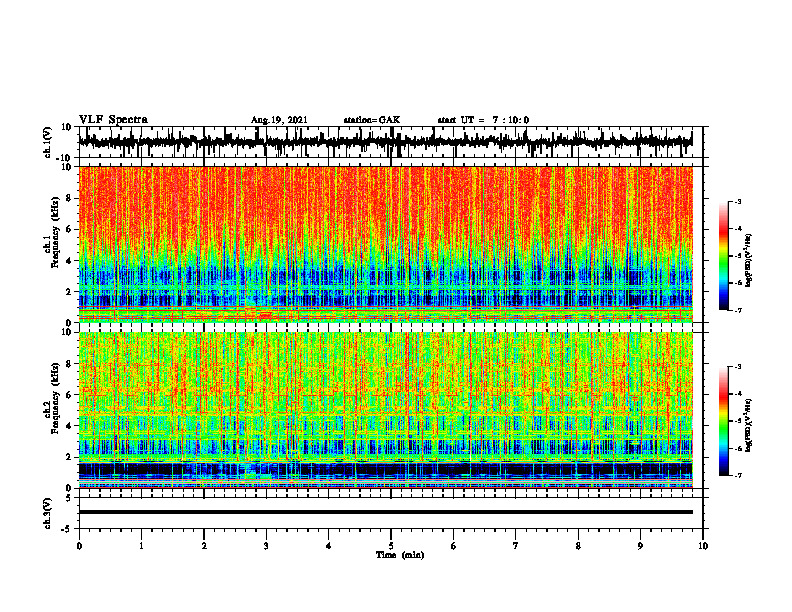Image resolution: width=792 pixels, height=612 pixels.
Task: Click the ch.1 voltage waveform trace
Action: click(385, 141)
